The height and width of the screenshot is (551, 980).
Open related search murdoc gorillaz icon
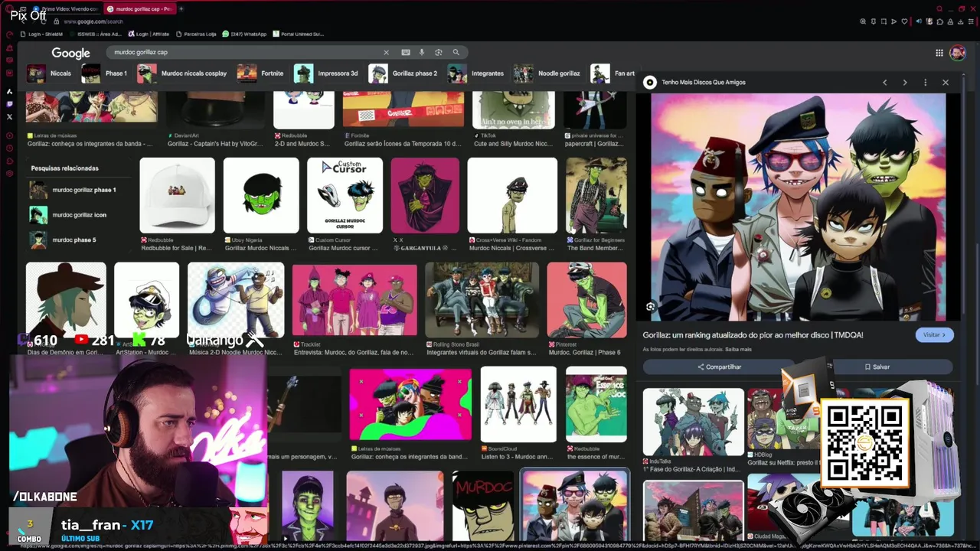tap(69, 215)
